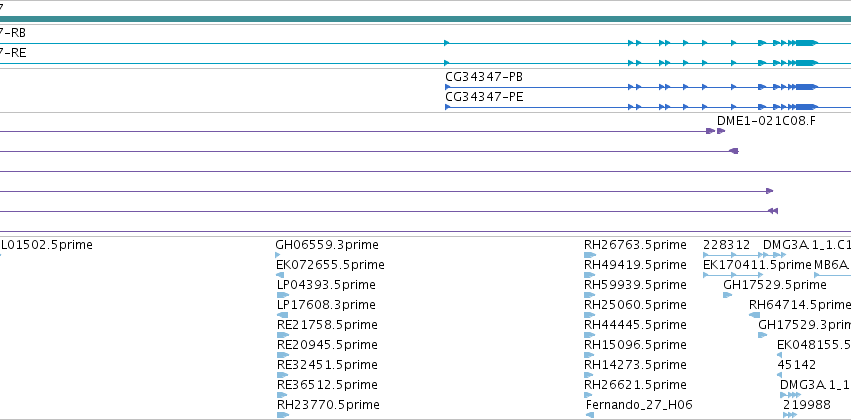Click the Fernando_27_H06 arrow glyph
Screen dimensions: 851x420
click(590, 415)
